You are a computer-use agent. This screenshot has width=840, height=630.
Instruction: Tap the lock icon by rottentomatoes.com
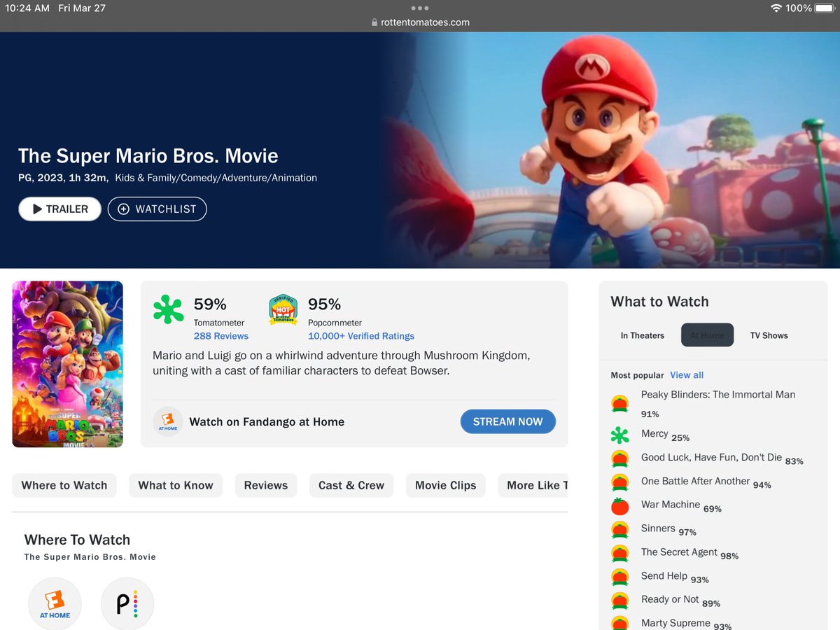click(x=374, y=22)
